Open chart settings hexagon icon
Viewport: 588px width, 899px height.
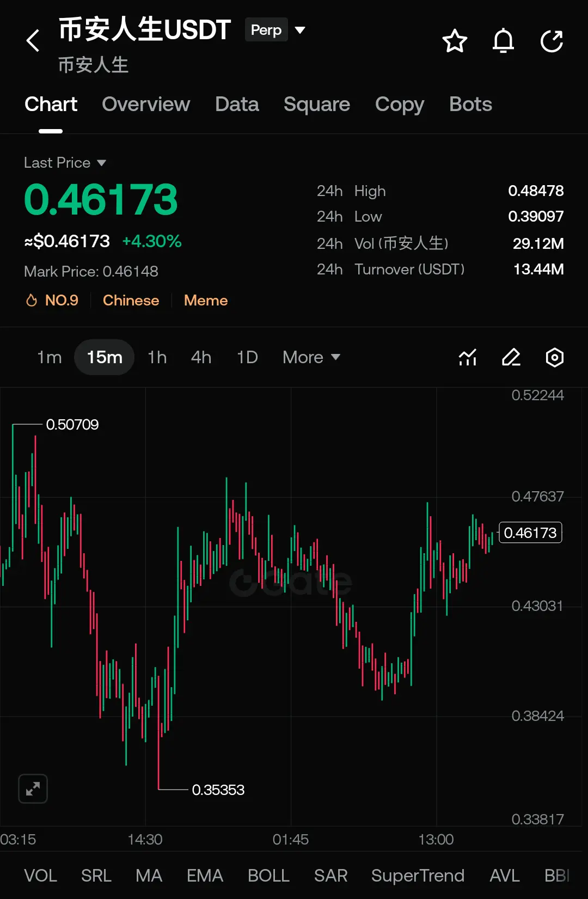pyautogui.click(x=555, y=357)
